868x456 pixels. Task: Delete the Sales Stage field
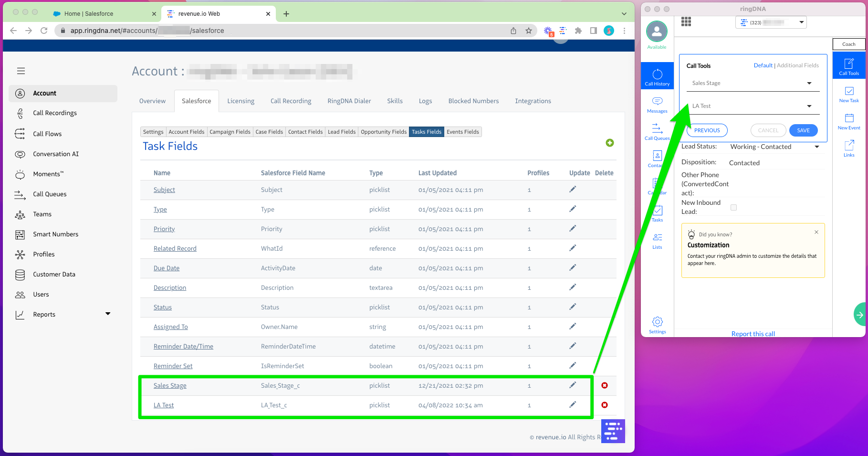pyautogui.click(x=605, y=385)
